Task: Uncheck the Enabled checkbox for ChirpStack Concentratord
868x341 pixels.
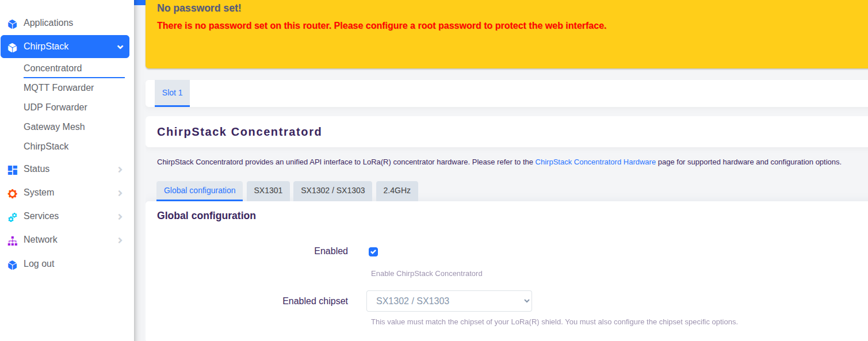Action: pos(373,251)
